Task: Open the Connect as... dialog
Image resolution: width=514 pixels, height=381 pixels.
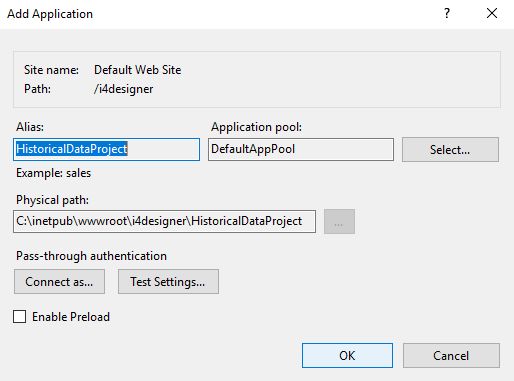Action: (x=59, y=282)
